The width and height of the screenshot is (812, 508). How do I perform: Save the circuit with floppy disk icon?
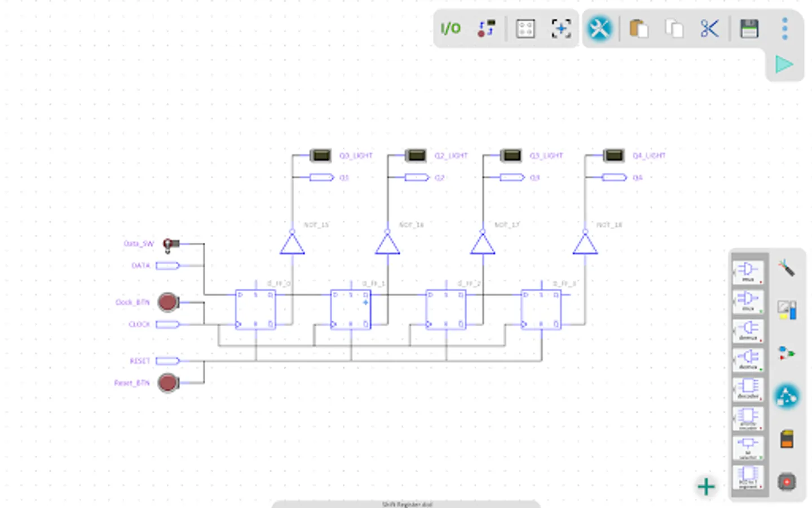(749, 28)
